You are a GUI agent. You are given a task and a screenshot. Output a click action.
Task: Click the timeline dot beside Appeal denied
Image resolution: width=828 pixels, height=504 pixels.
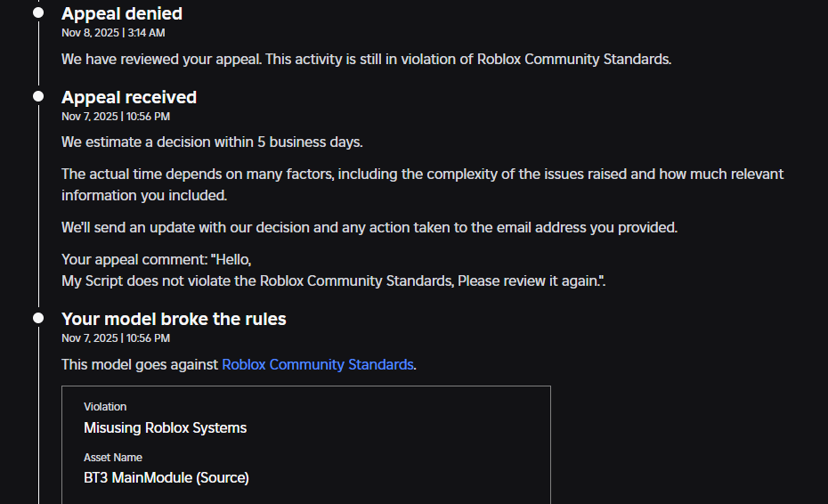coord(38,13)
